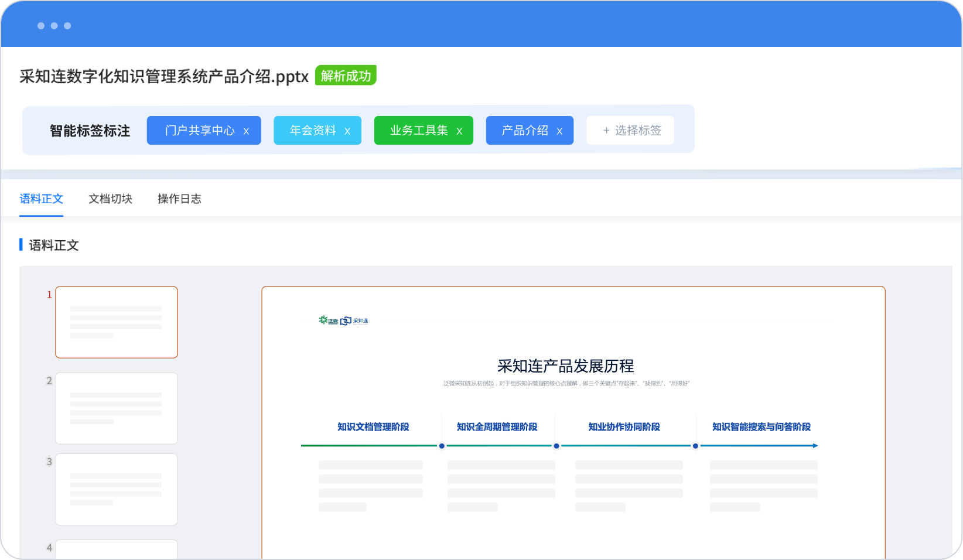Click the 采知连 logo icon in slide
Viewport: 963px width, 560px height.
pyautogui.click(x=354, y=320)
